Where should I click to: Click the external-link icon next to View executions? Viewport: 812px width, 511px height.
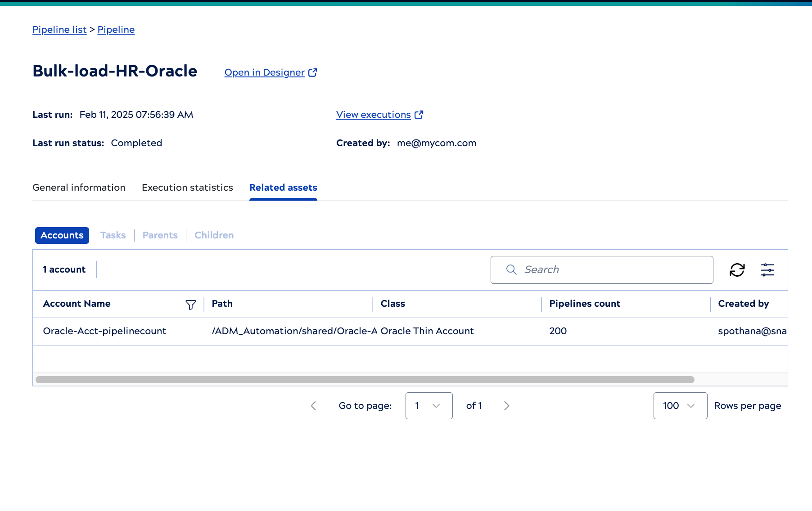coord(419,115)
